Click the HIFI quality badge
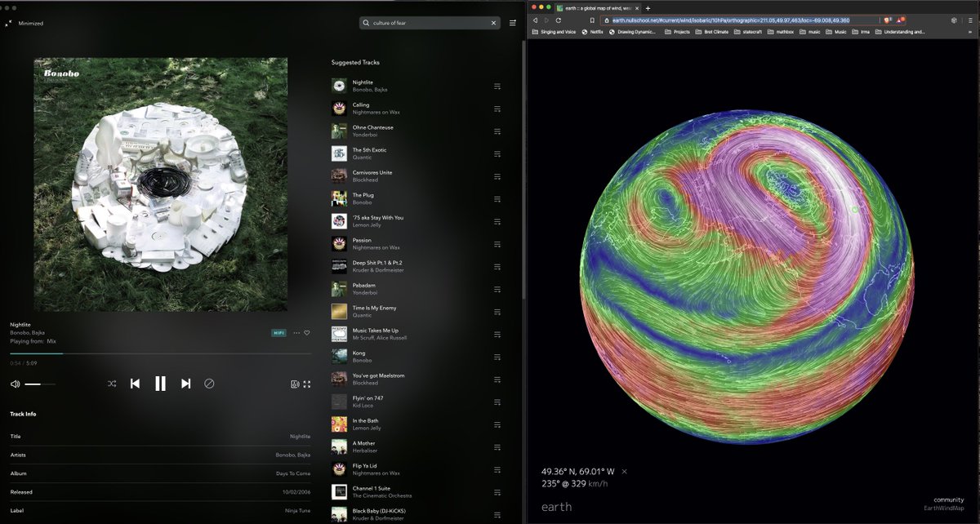980x524 pixels. [279, 333]
